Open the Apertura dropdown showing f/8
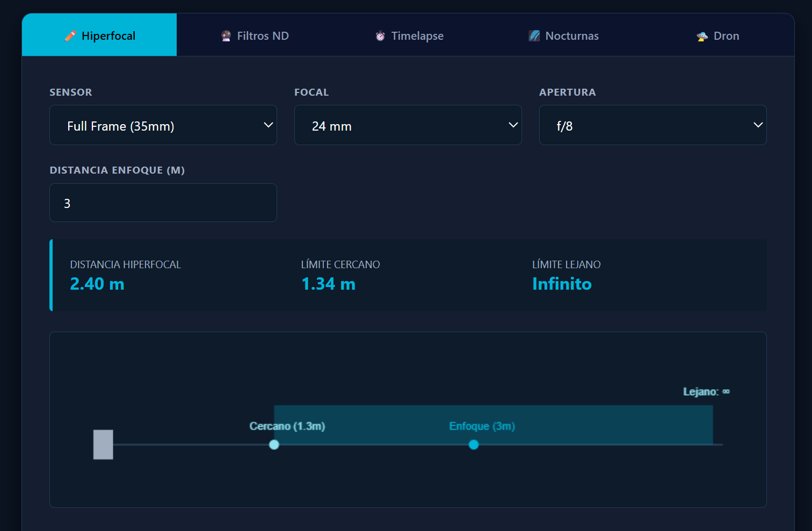 [x=653, y=125]
